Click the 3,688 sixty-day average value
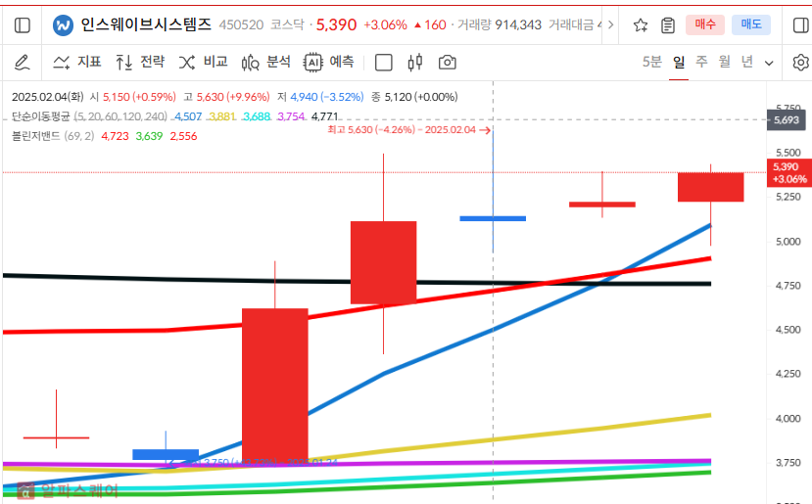This screenshot has height=504, width=812. click(257, 116)
